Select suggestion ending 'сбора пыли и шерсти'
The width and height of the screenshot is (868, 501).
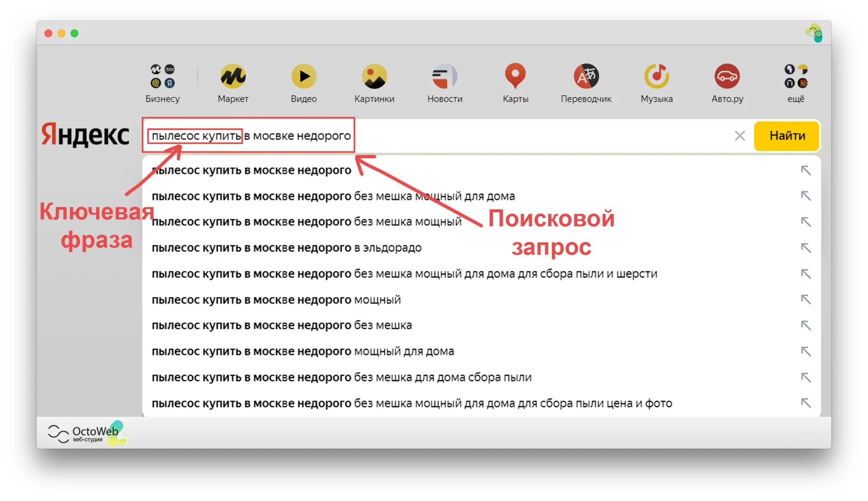click(x=481, y=274)
